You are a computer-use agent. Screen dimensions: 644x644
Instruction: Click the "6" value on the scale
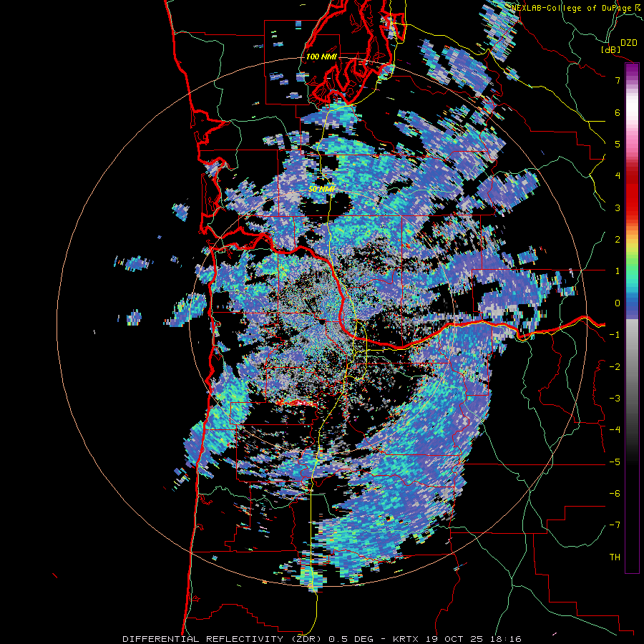(618, 112)
